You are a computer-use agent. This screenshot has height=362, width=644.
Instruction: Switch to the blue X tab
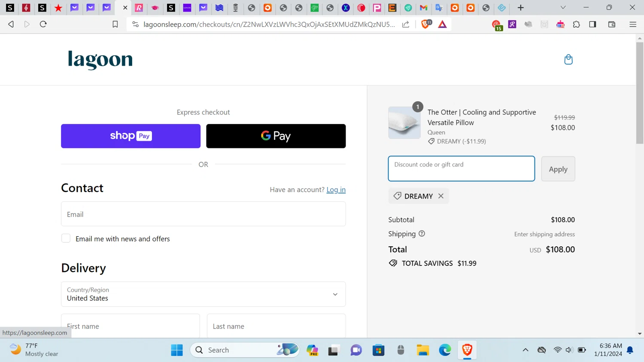[346, 8]
